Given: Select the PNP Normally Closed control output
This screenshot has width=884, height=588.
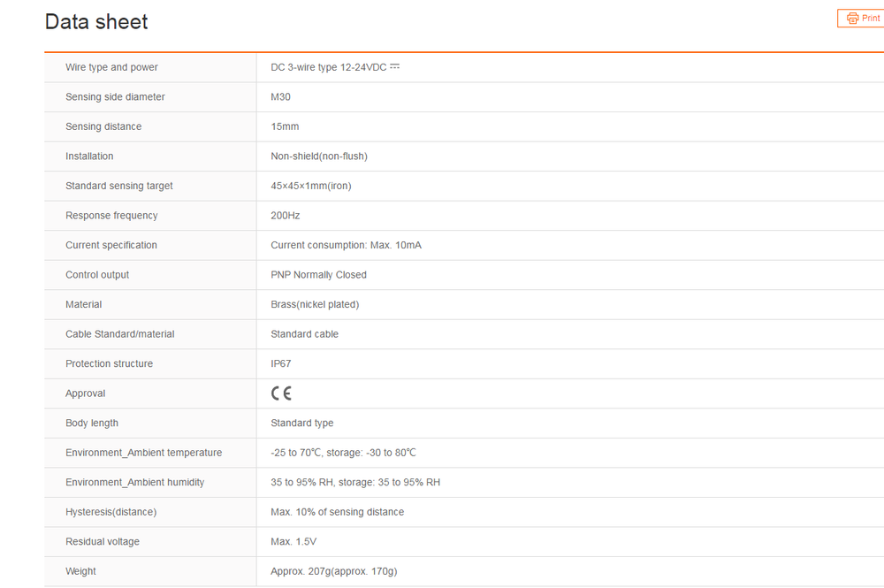Looking at the screenshot, I should [318, 275].
